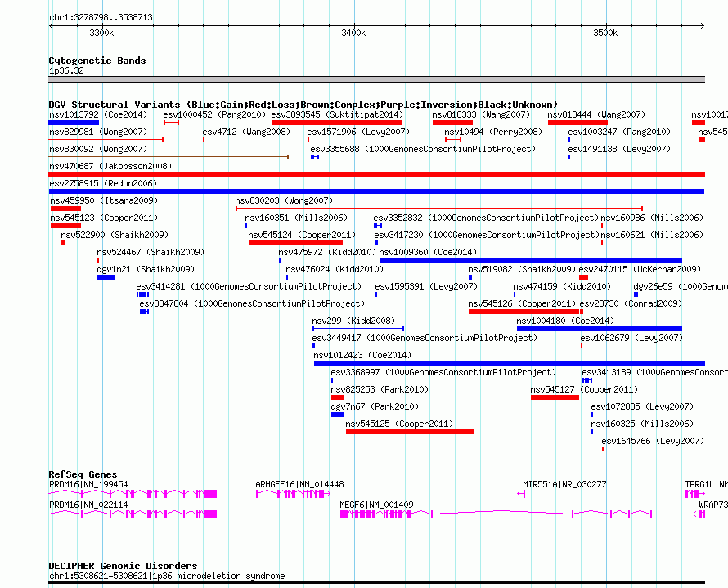Click blue bar under dgv1n21 (Shaikh2009)
Viewport: 728px width, 588px height.
click(x=106, y=277)
